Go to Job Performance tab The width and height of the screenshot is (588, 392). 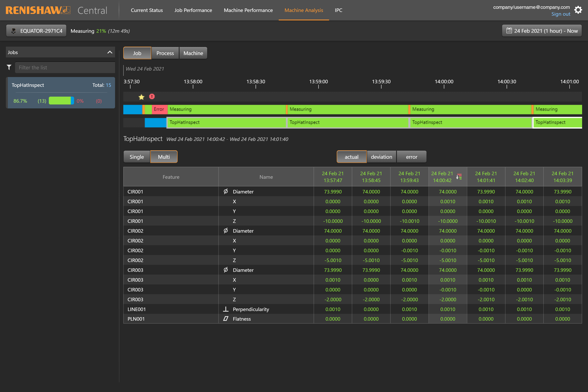click(193, 10)
